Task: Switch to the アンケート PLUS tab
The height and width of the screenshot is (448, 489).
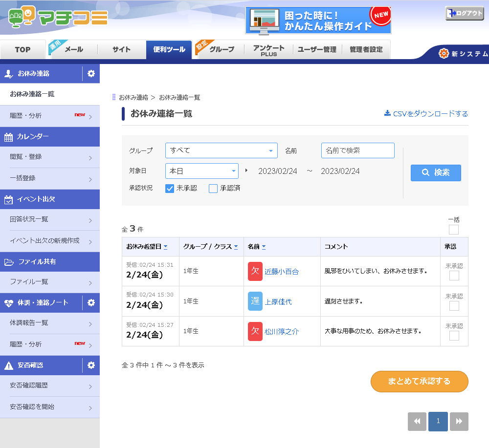Action: pyautogui.click(x=268, y=50)
